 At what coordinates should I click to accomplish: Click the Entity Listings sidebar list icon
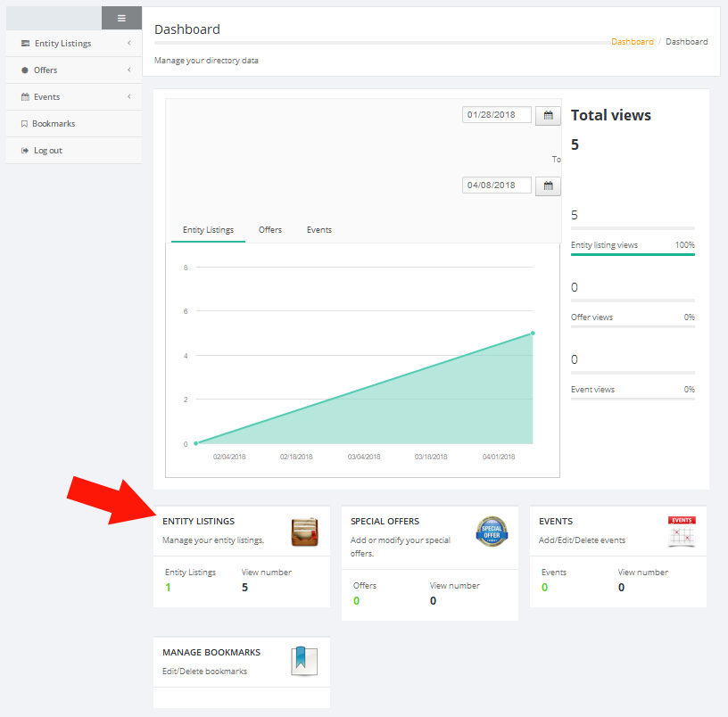(x=25, y=43)
